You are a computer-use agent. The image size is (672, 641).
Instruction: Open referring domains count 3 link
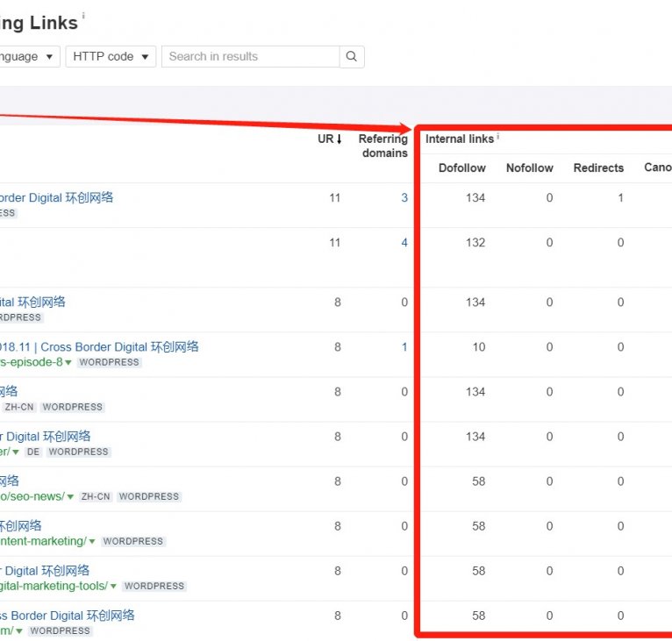[404, 198]
